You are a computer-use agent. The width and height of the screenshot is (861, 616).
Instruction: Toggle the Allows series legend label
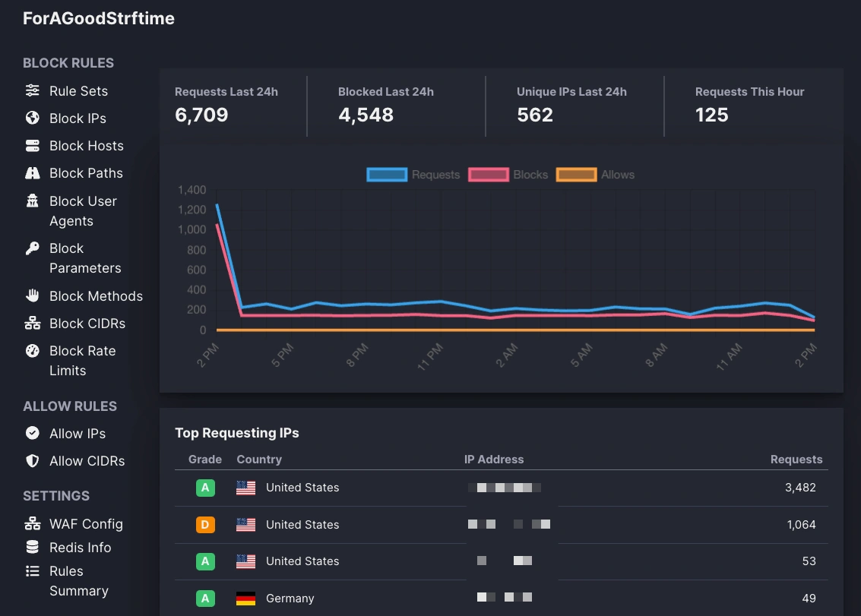pyautogui.click(x=618, y=175)
